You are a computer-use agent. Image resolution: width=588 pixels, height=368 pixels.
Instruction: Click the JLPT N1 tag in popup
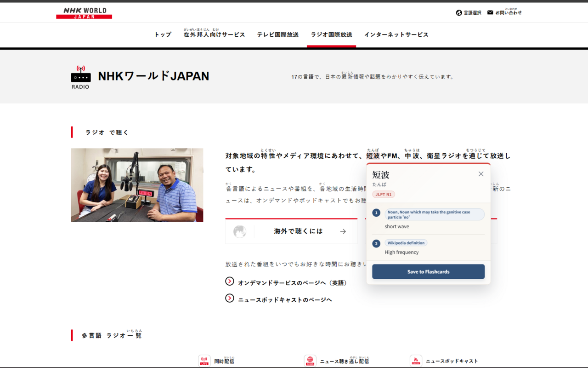click(384, 194)
